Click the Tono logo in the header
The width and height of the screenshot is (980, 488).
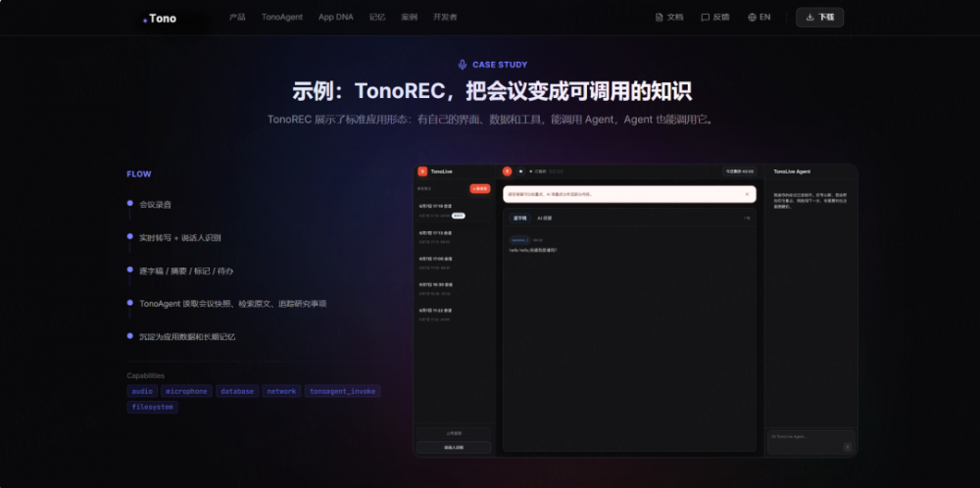(x=160, y=18)
